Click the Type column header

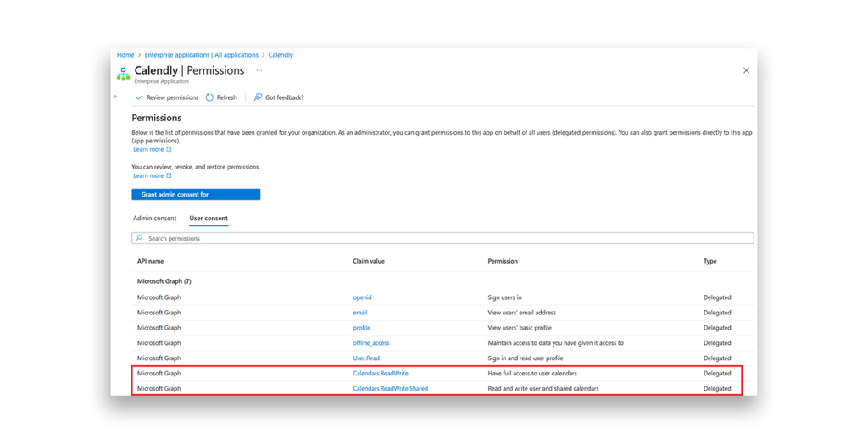click(x=709, y=261)
